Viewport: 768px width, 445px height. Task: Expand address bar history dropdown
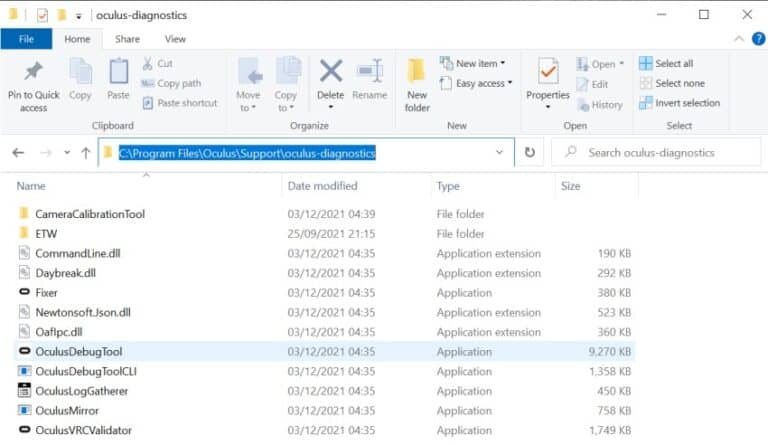pyautogui.click(x=499, y=152)
